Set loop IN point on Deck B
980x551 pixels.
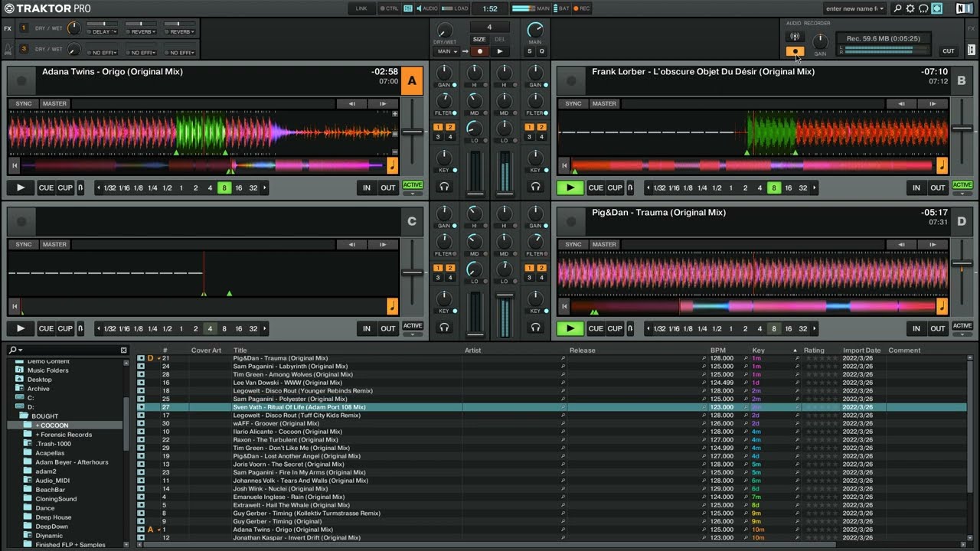coord(916,187)
